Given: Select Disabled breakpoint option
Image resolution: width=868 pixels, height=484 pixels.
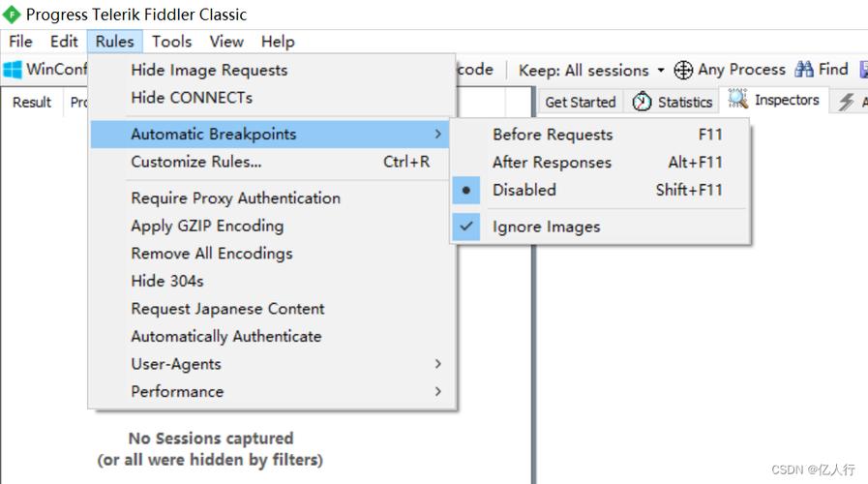Looking at the screenshot, I should [x=600, y=190].
